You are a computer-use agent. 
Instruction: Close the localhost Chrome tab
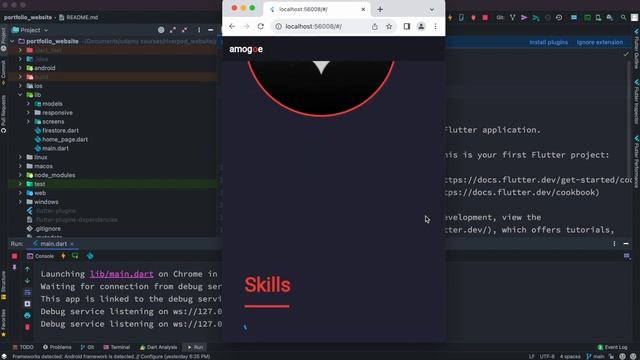tap(363, 9)
